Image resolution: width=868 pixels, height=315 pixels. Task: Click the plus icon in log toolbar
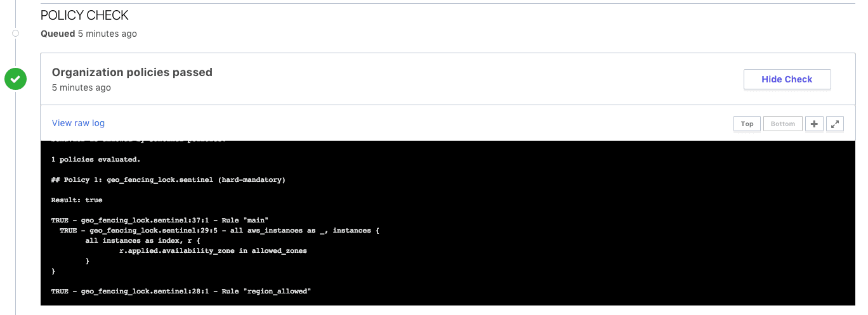pyautogui.click(x=814, y=124)
